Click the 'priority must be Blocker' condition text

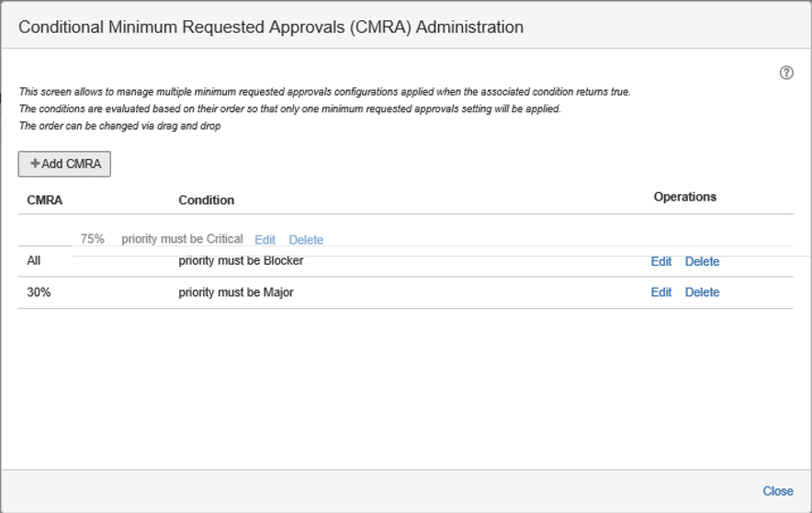pyautogui.click(x=241, y=261)
